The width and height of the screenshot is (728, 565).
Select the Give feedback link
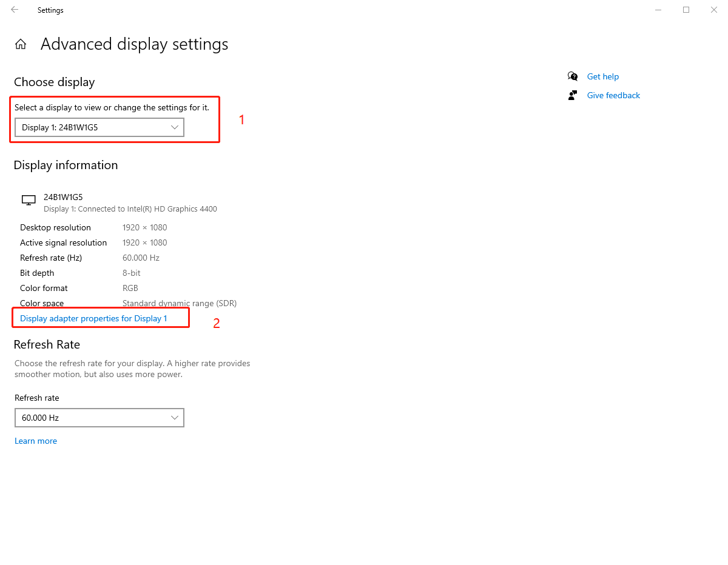[x=613, y=95]
